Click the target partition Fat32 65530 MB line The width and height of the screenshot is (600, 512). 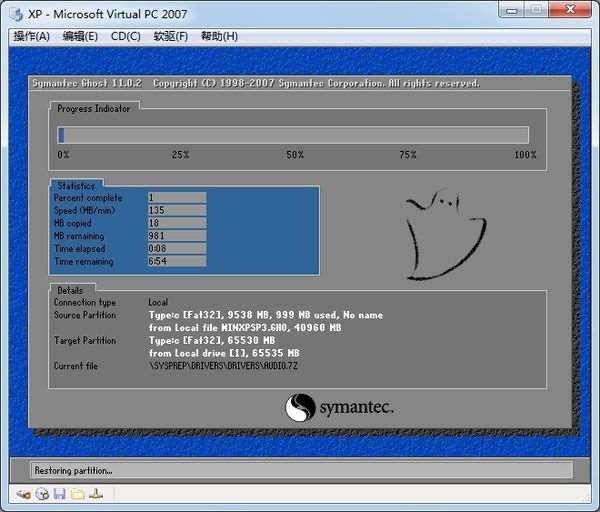tap(212, 340)
